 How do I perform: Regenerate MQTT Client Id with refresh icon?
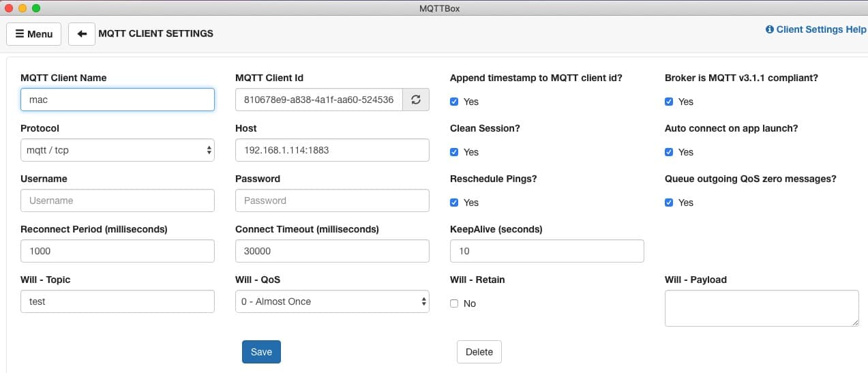(416, 100)
